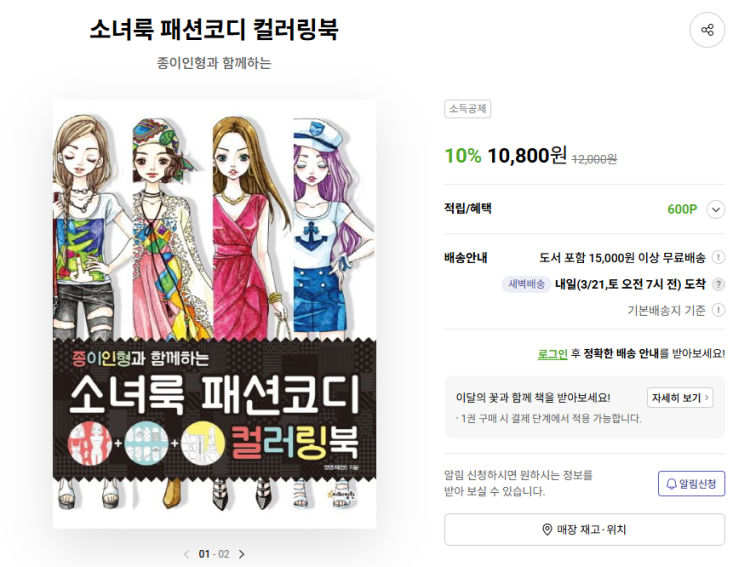
Task: Open free shipping info exclamation icon
Action: click(x=718, y=257)
